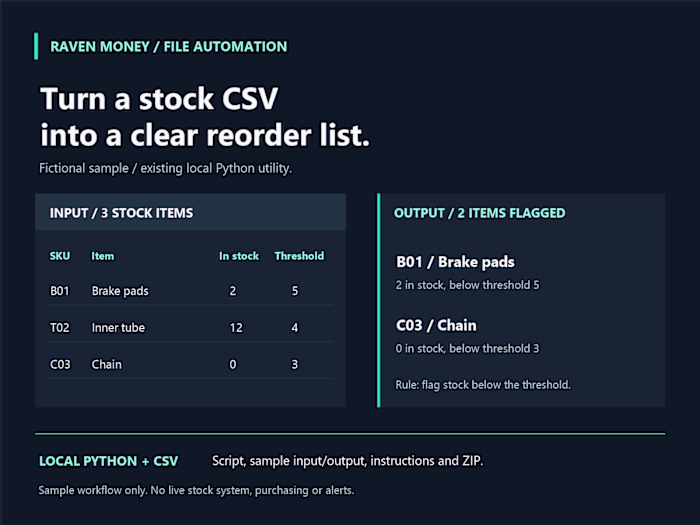The height and width of the screenshot is (525, 700).
Task: Click the 'SKU' column header
Action: pyautogui.click(x=60, y=256)
